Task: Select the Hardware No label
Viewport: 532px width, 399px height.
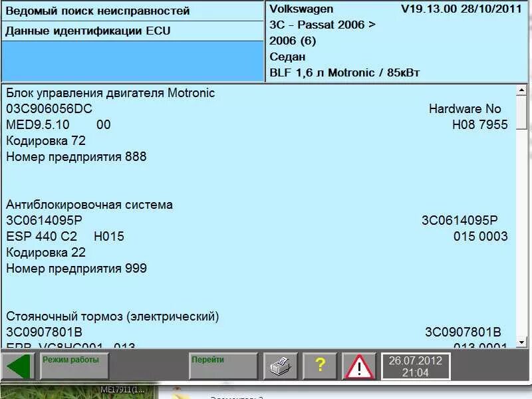Action: pyautogui.click(x=465, y=109)
